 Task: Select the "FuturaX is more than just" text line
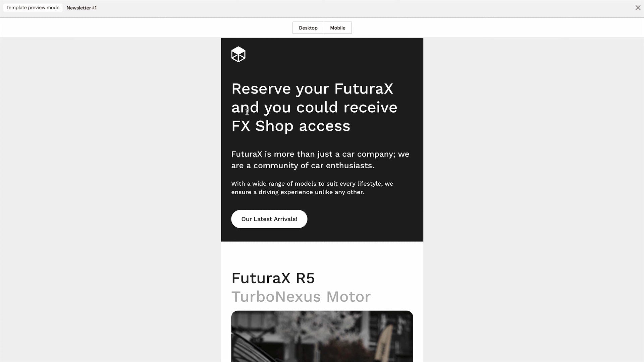320,154
